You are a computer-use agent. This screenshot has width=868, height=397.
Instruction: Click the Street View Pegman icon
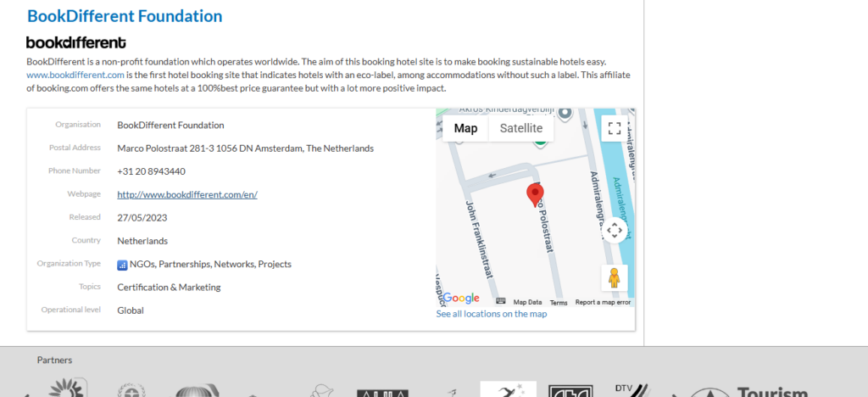pos(615,278)
